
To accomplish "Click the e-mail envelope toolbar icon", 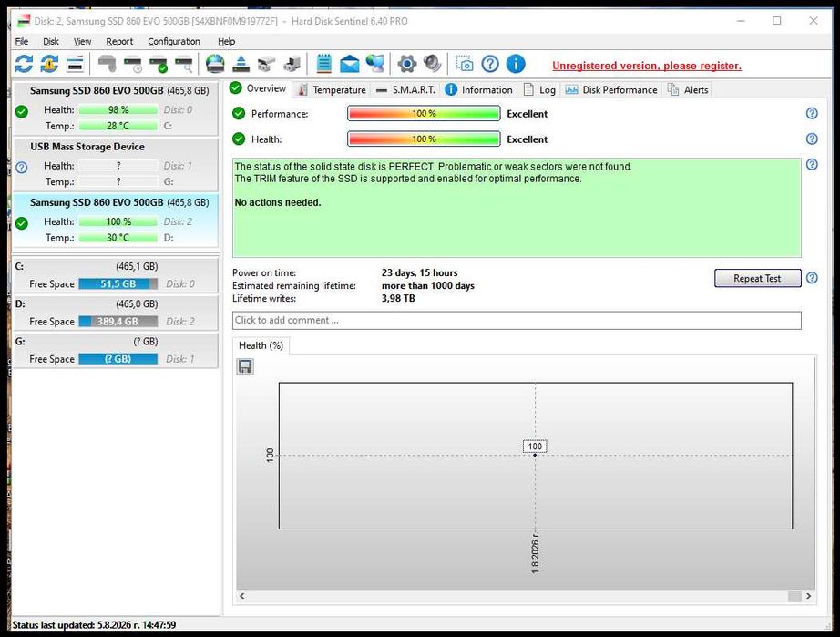I will (x=349, y=65).
